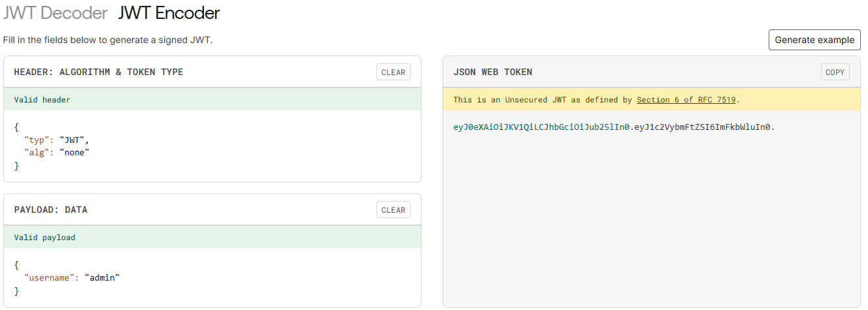
Task: Click the "none" algorithm value
Action: click(73, 152)
